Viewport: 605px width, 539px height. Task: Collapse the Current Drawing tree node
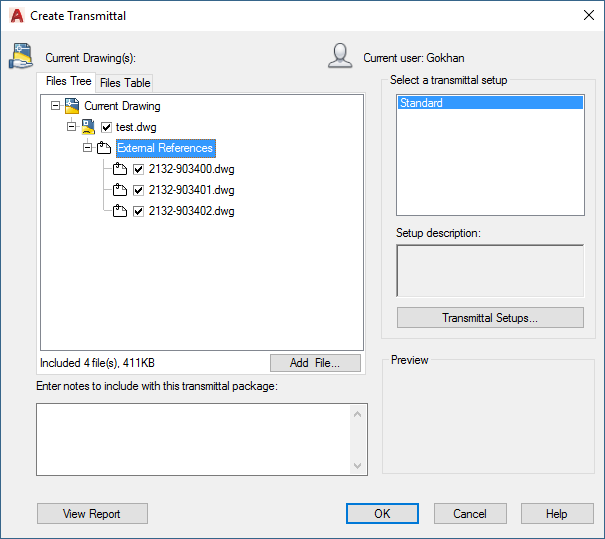pos(55,106)
